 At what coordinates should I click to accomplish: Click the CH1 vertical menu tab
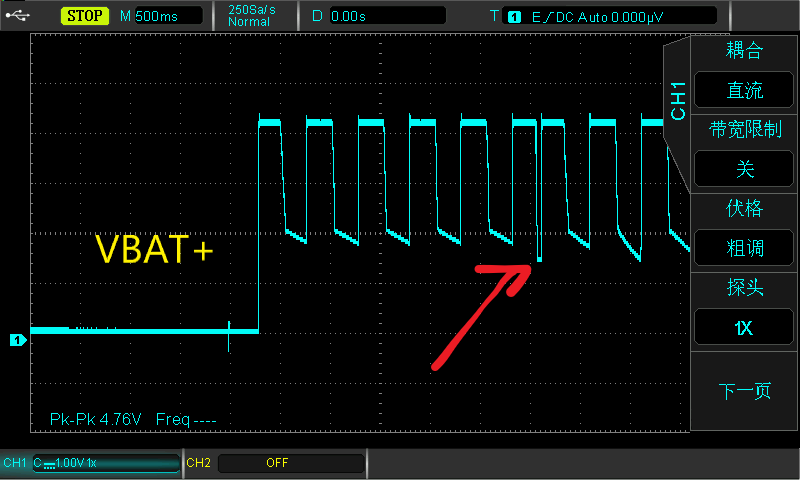(x=678, y=101)
